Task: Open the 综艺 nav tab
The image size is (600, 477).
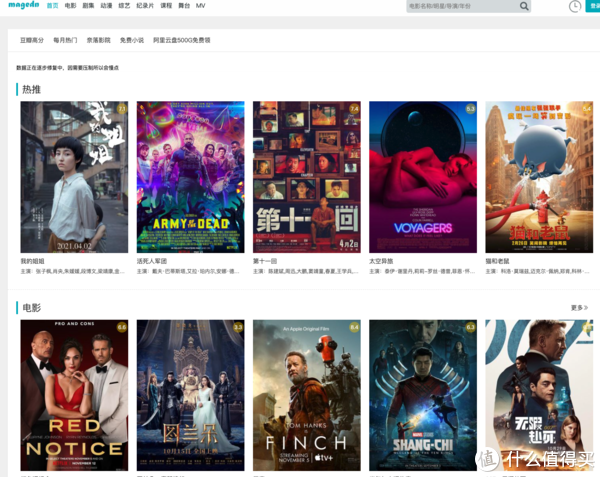Action: (124, 6)
